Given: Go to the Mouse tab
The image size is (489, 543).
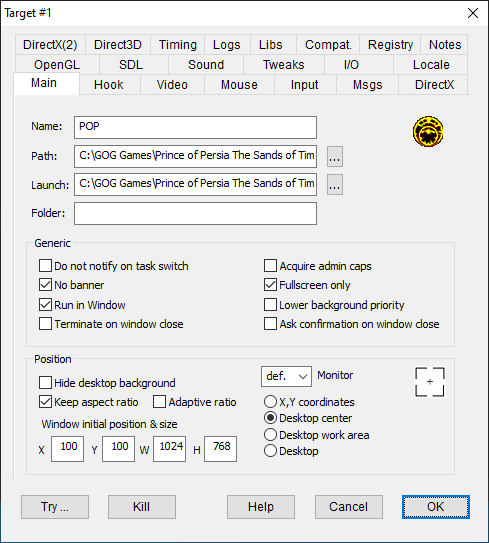Looking at the screenshot, I should click(239, 85).
